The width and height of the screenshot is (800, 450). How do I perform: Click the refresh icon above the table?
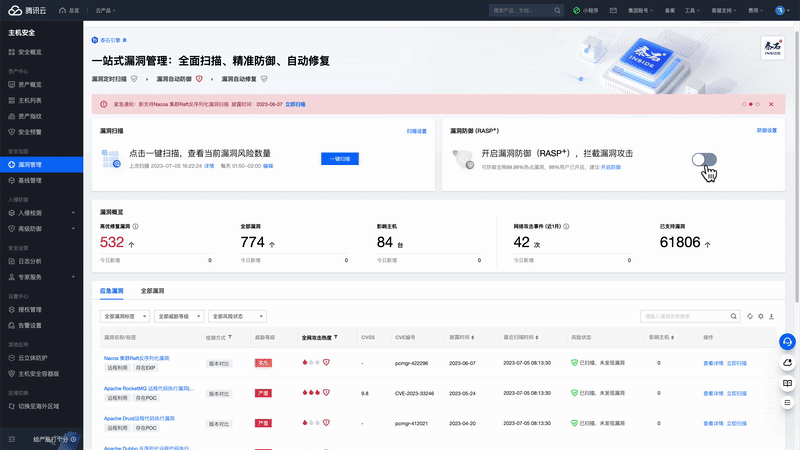click(x=750, y=316)
